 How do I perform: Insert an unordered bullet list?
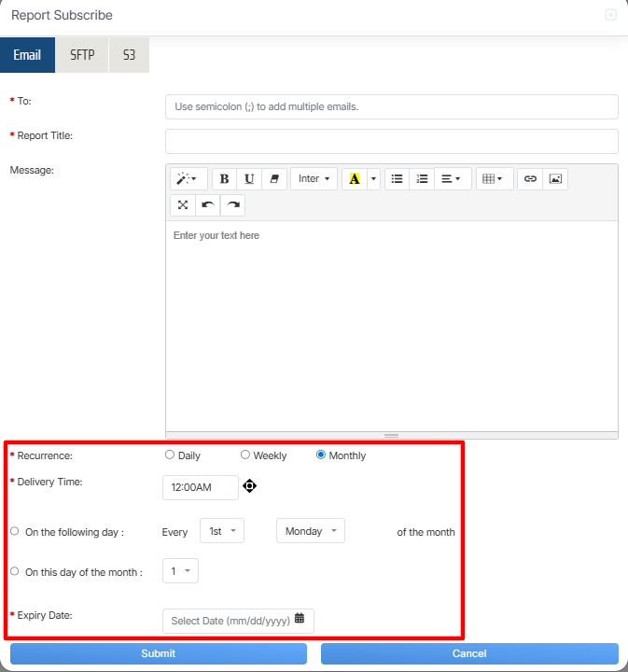(x=397, y=179)
